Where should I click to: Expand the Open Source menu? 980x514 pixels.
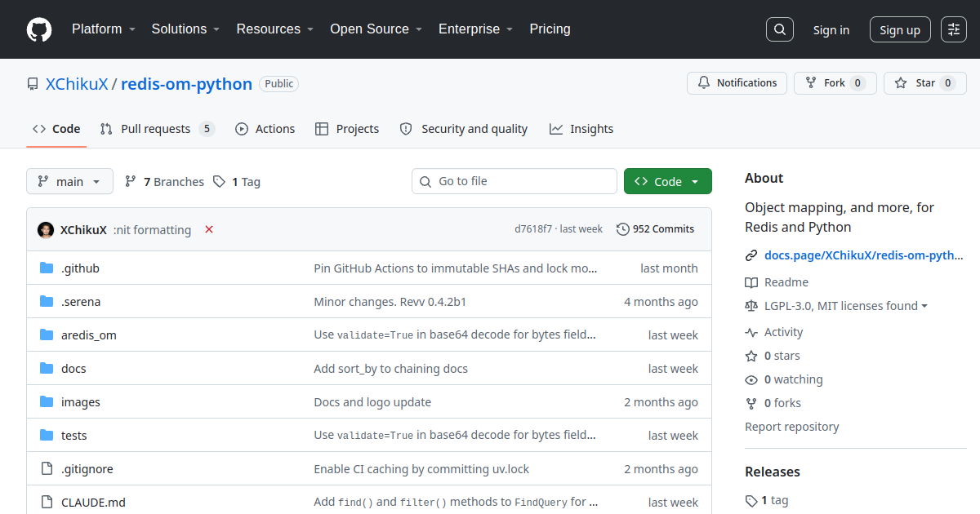click(x=376, y=29)
